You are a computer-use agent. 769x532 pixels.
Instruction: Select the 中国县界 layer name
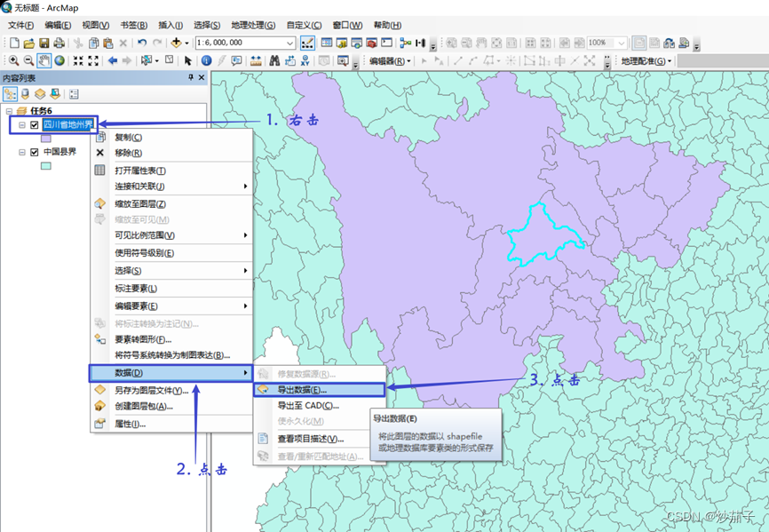click(59, 152)
